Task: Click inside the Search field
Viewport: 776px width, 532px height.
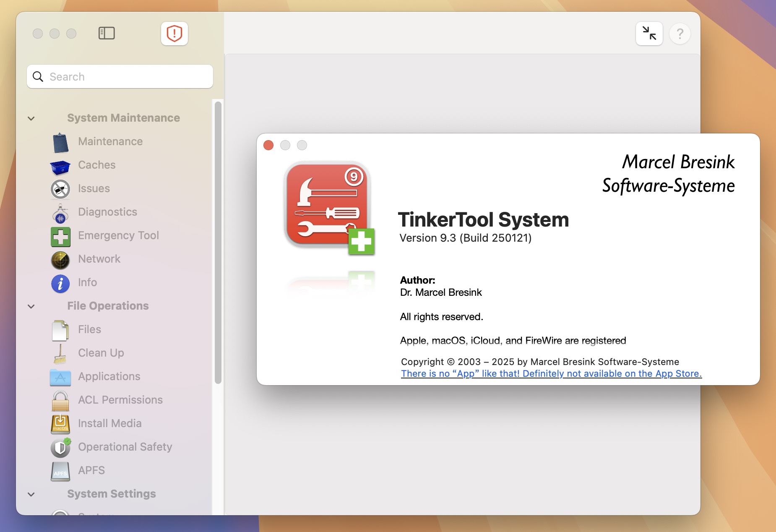Action: [120, 76]
